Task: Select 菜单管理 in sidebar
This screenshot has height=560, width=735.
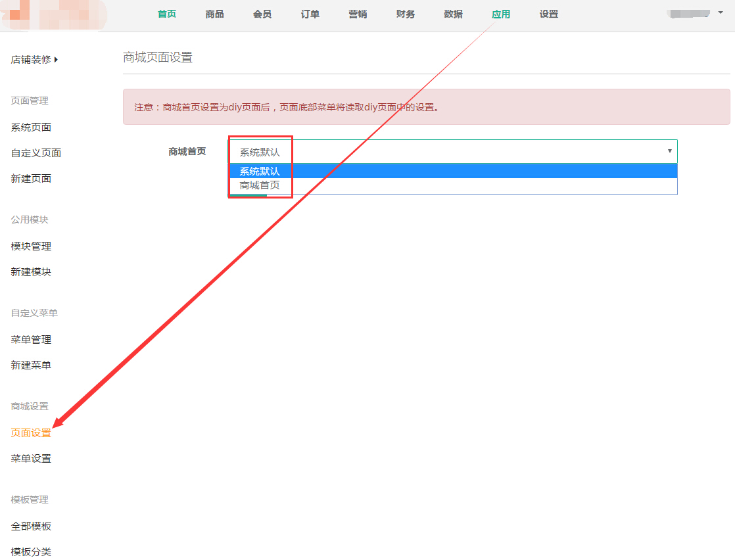Action: click(31, 340)
